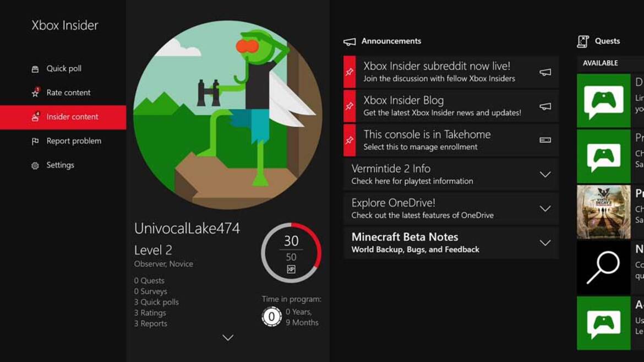
Task: Expand Minecraft Beta Notes announcement
Action: point(545,242)
